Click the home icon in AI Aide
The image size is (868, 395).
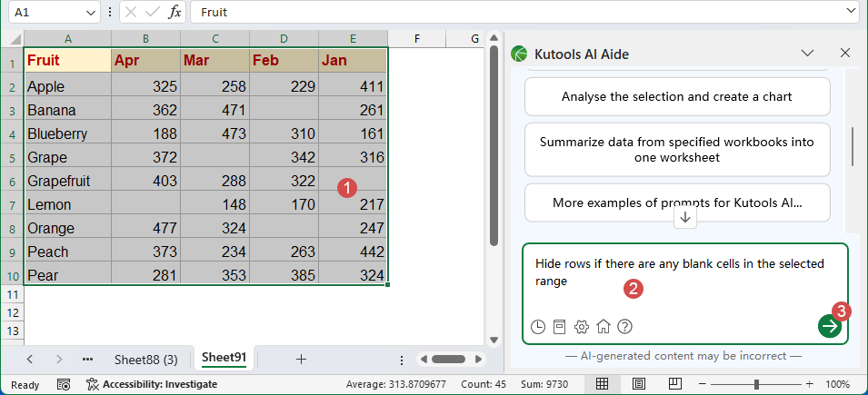tap(604, 327)
